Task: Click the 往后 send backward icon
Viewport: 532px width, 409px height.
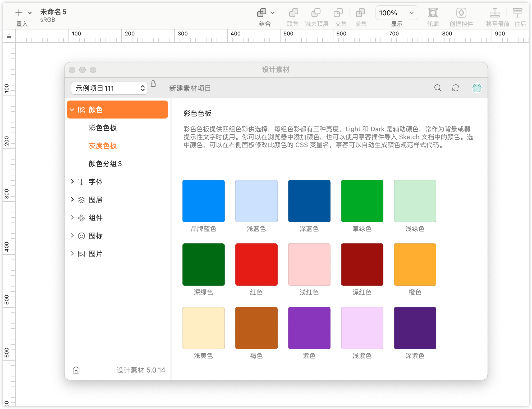Action: [x=517, y=13]
